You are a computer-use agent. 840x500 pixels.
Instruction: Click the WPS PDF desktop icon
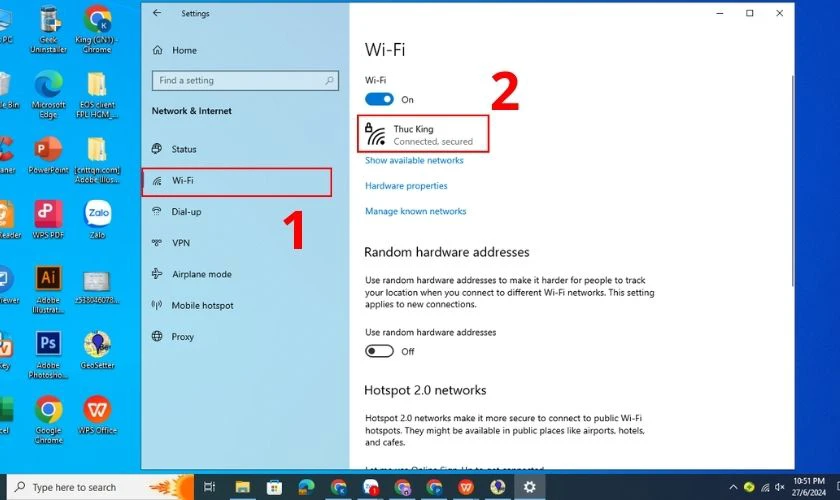48,219
